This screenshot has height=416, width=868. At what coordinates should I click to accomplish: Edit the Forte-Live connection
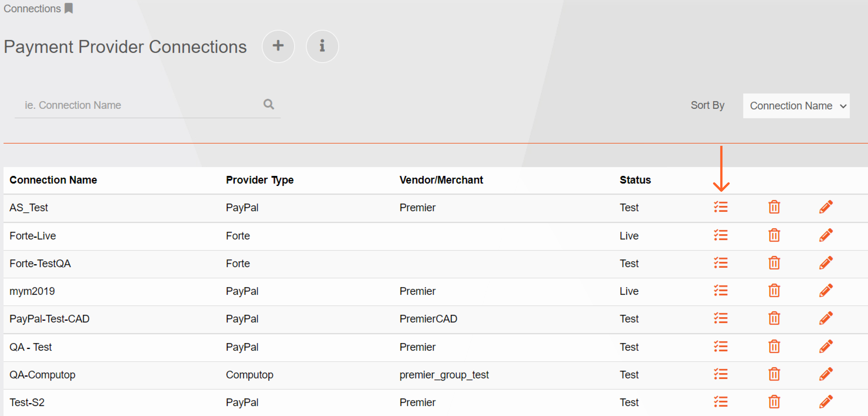826,235
